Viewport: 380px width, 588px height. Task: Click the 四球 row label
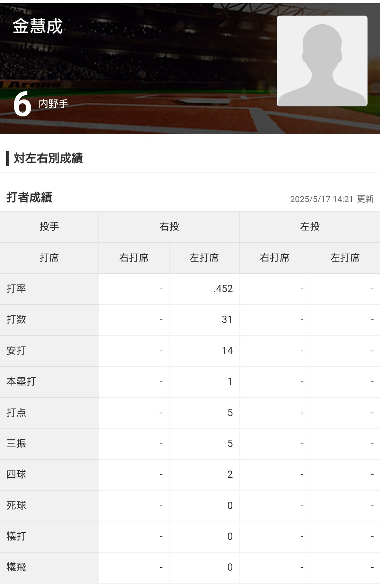pyautogui.click(x=16, y=474)
